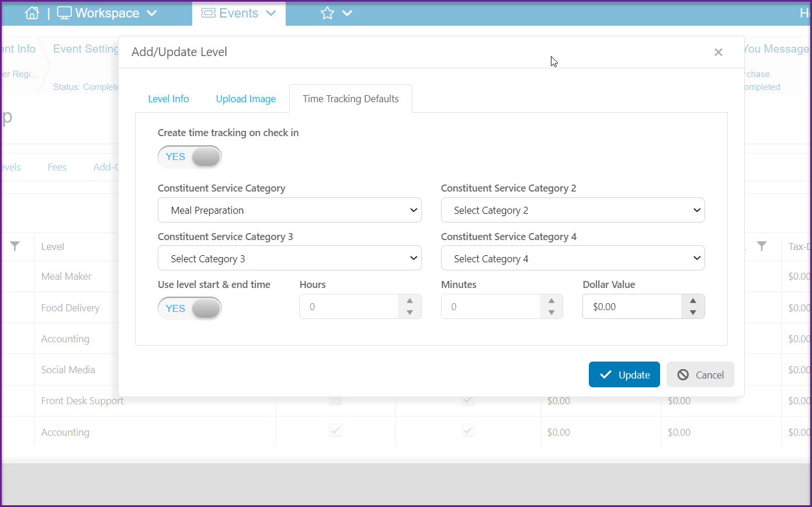812x507 pixels.
Task: Open the Select Category 3 dropdown
Action: [x=290, y=258]
